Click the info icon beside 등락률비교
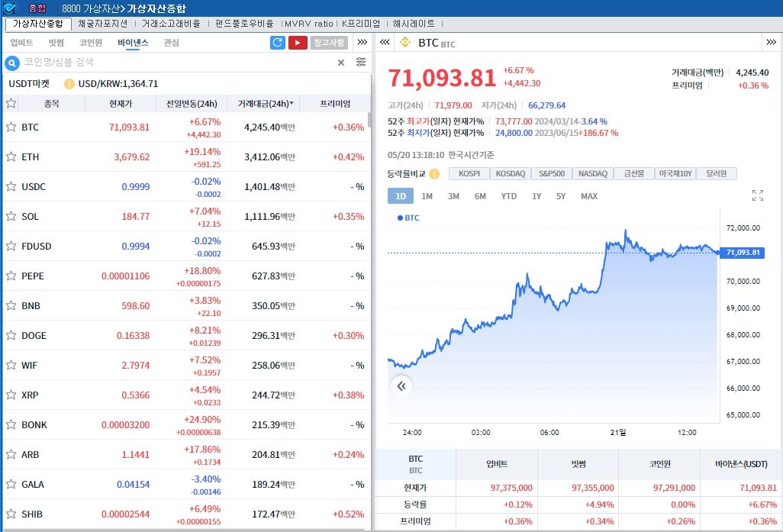This screenshot has width=783, height=532. click(434, 174)
